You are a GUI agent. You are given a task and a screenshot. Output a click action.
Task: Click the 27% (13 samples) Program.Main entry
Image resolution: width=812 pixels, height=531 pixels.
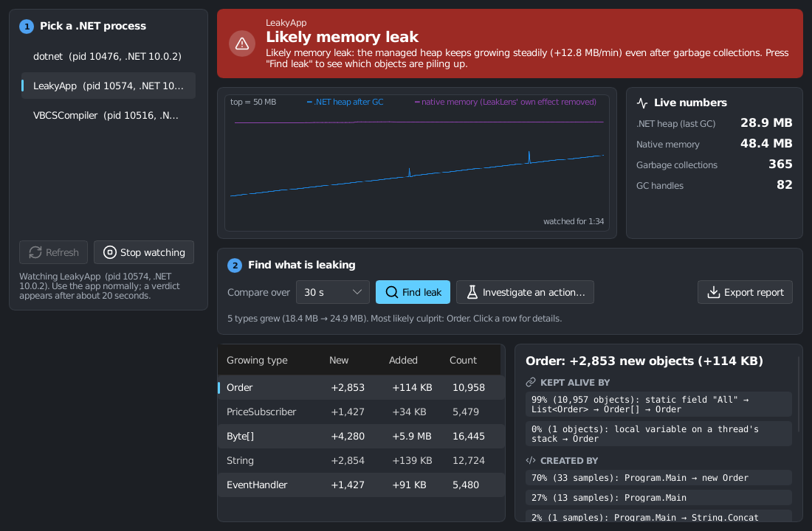click(658, 497)
